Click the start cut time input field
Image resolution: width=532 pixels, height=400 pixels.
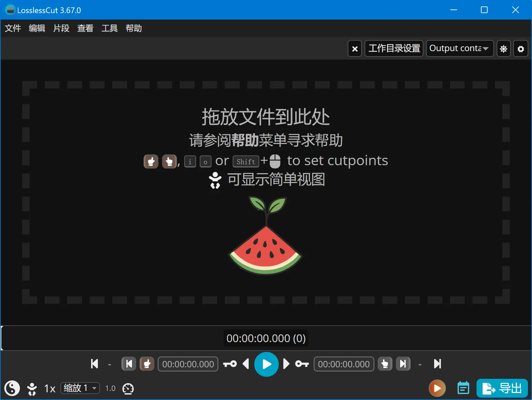(x=188, y=364)
